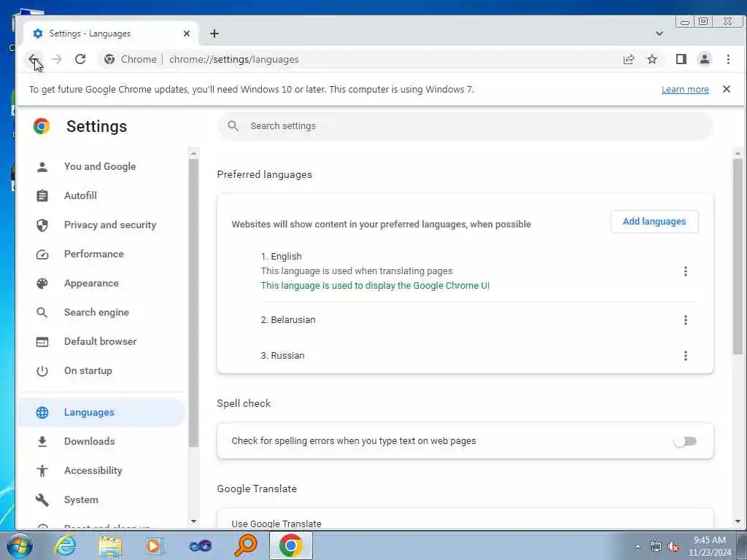Open the Autofill section

[x=80, y=195]
